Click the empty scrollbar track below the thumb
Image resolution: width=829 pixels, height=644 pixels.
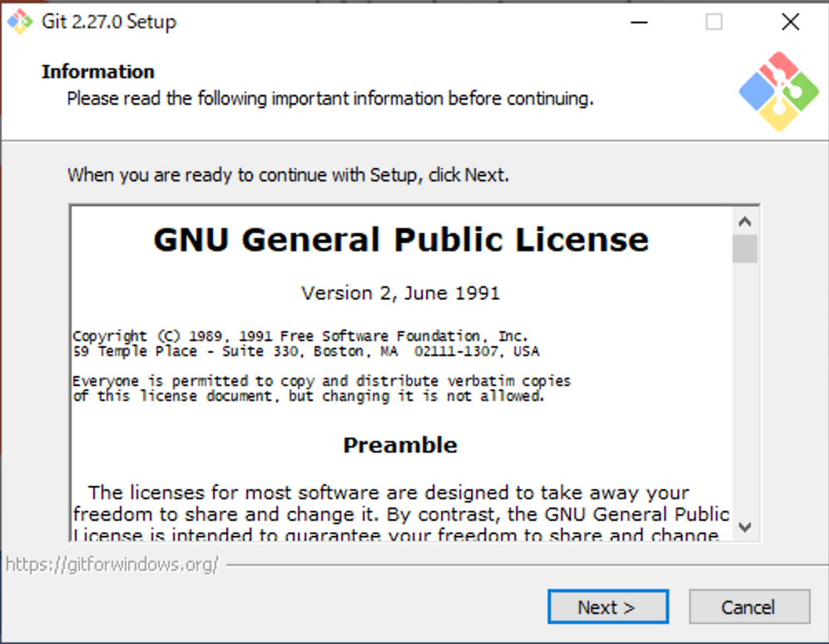[x=745, y=391]
